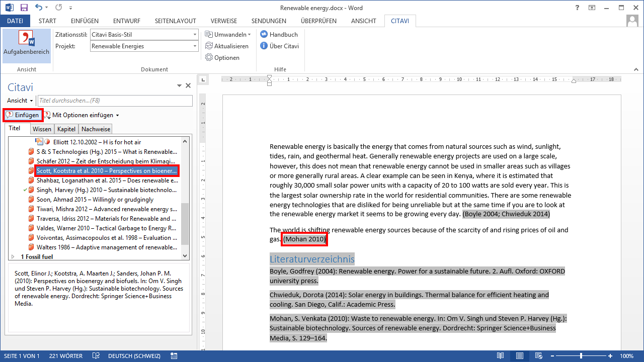Close the Citavi task pane
644x362 pixels.
[x=188, y=86]
